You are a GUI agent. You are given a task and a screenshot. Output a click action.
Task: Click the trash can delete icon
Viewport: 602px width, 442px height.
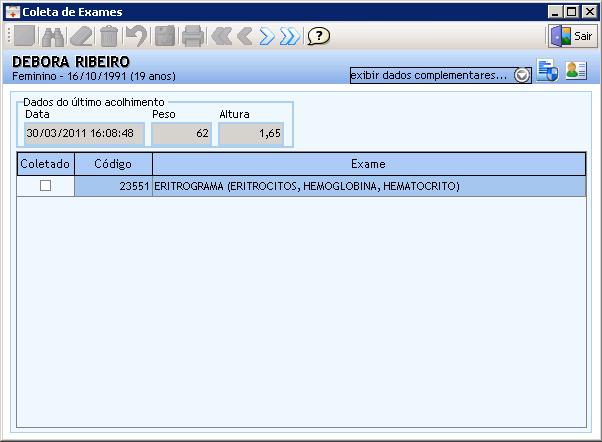(109, 36)
